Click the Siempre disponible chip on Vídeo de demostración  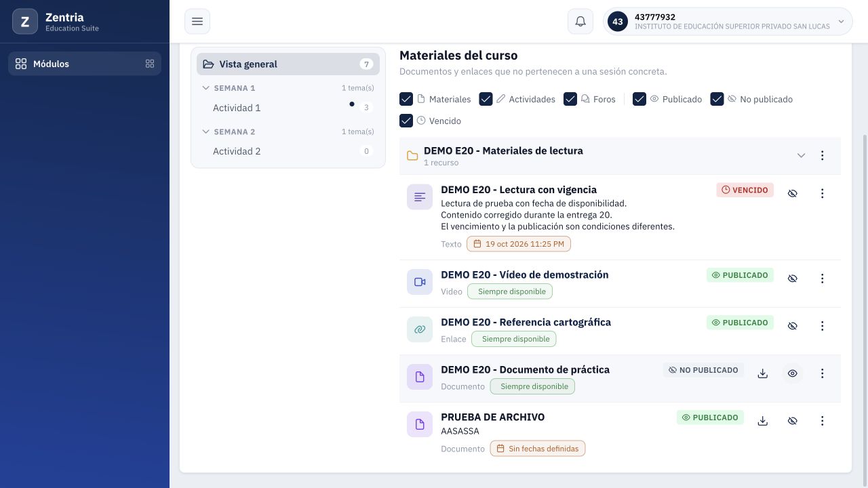[x=510, y=291]
